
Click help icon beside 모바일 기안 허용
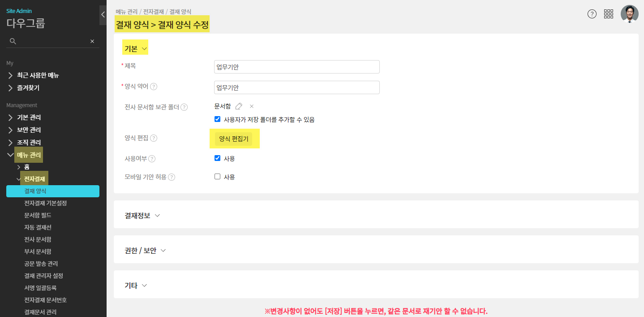172,177
